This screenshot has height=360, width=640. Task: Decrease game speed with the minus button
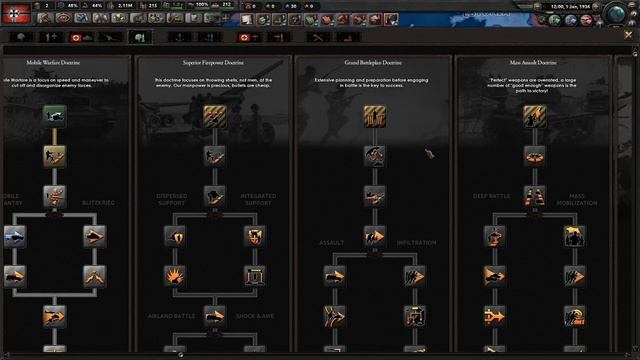[x=538, y=6]
